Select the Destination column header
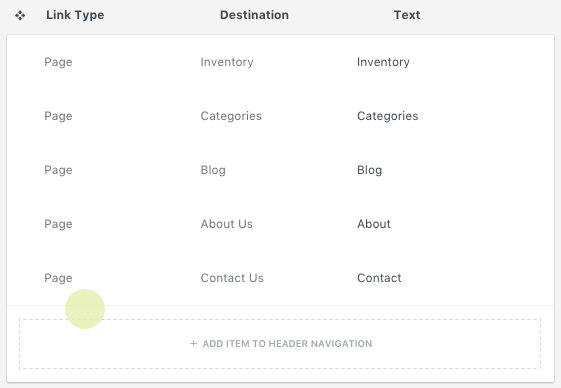The image size is (561, 388). pos(254,15)
